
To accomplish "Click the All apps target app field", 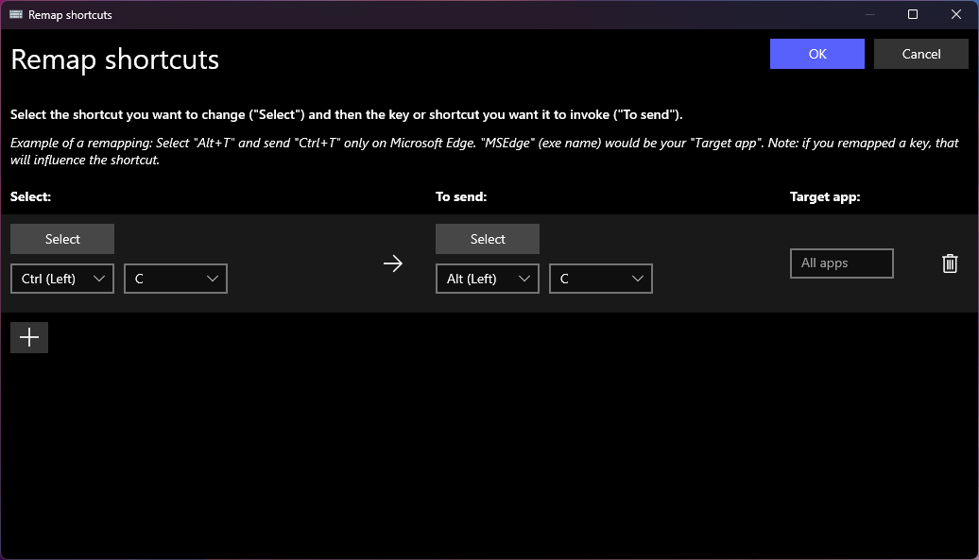I will tap(841, 263).
